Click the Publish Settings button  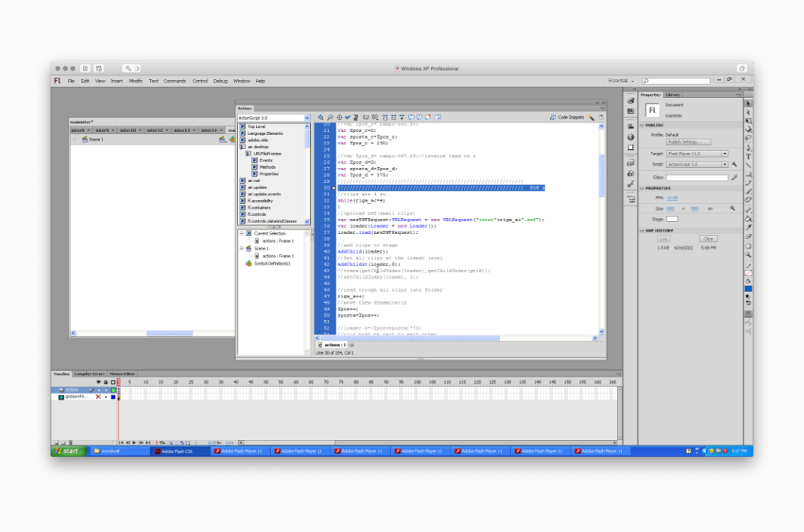tap(688, 142)
